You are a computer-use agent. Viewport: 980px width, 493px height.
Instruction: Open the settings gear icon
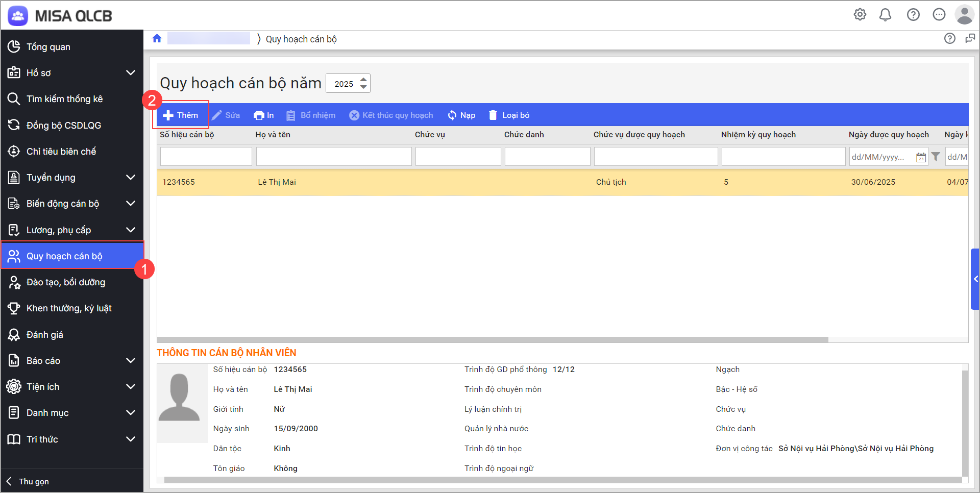pos(860,15)
